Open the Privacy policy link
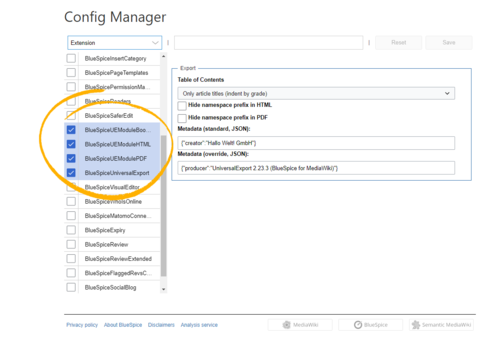This screenshot has width=504, height=361. (82, 325)
